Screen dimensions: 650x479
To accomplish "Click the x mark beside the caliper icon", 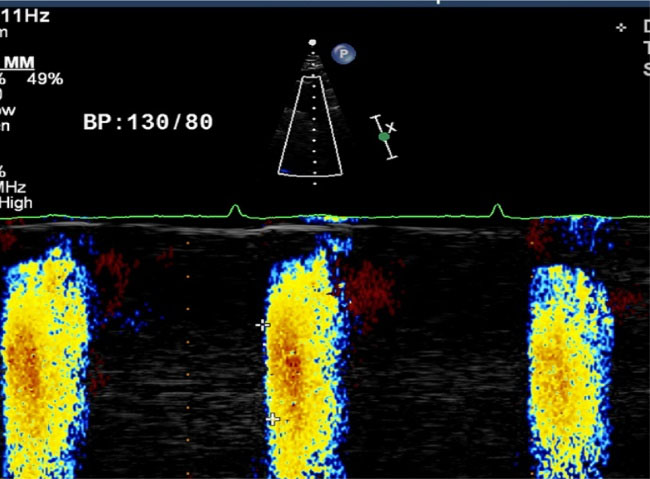I will coord(392,127).
